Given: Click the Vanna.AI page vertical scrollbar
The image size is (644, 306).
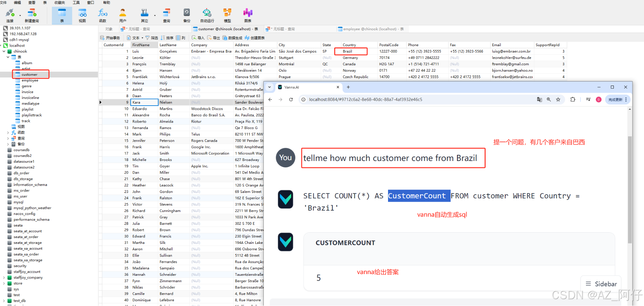Looking at the screenshot, I should tap(630, 190).
